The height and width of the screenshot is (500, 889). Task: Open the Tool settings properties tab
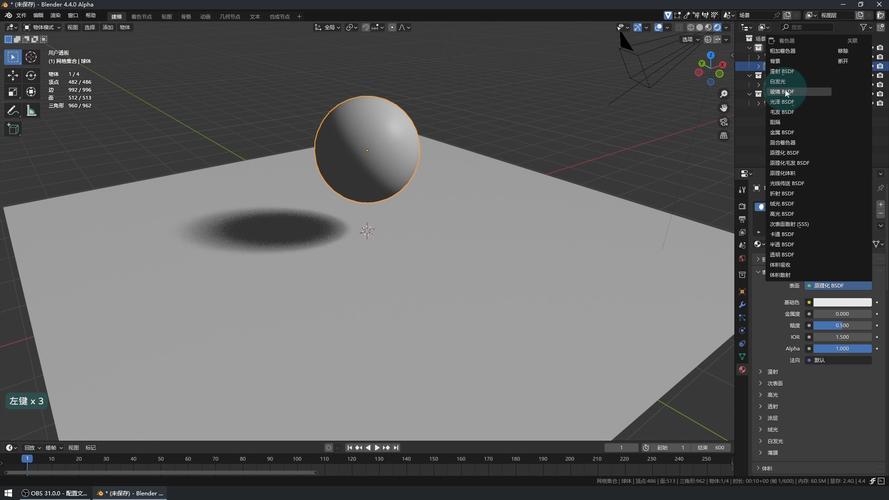[x=742, y=190]
